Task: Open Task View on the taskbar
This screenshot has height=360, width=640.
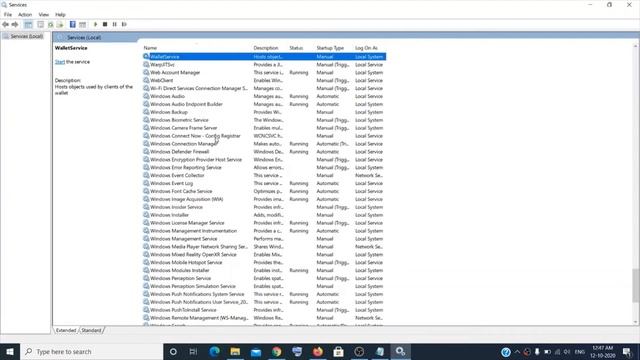Action: 193,351
